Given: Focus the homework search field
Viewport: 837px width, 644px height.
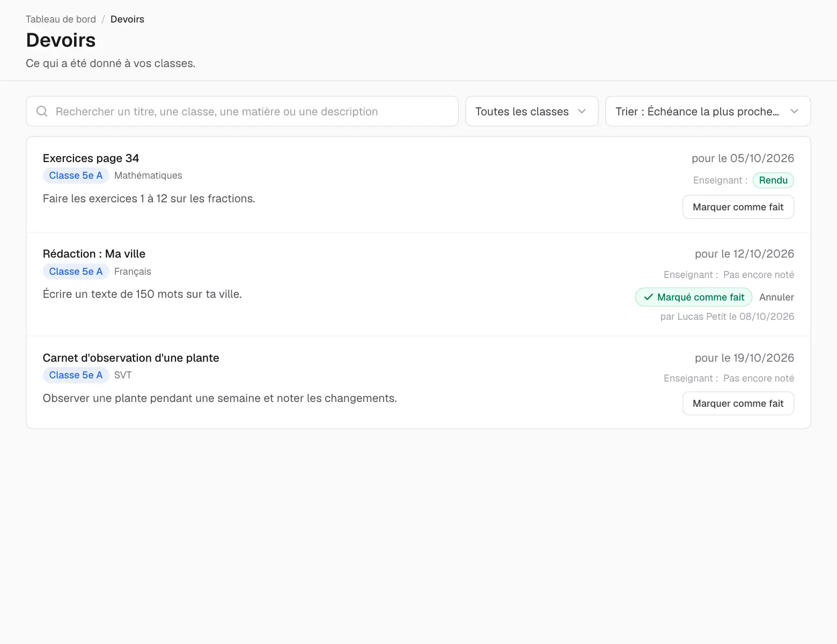Looking at the screenshot, I should coord(242,111).
